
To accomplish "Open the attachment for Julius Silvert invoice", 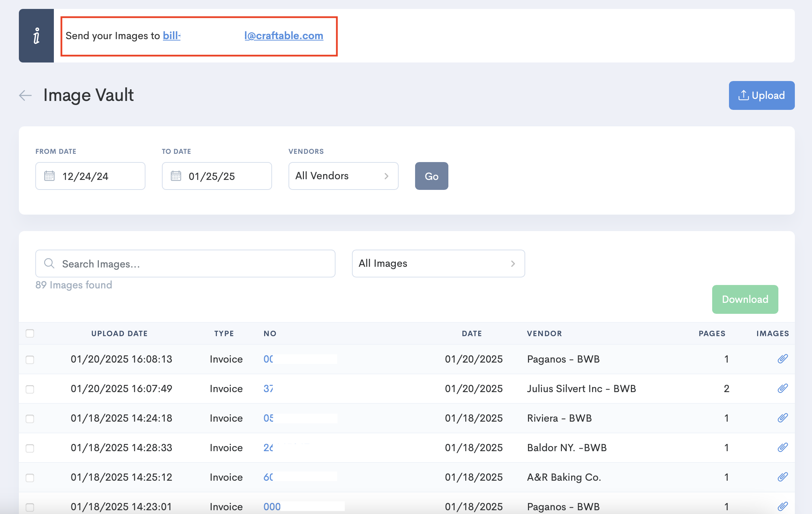I will 783,388.
